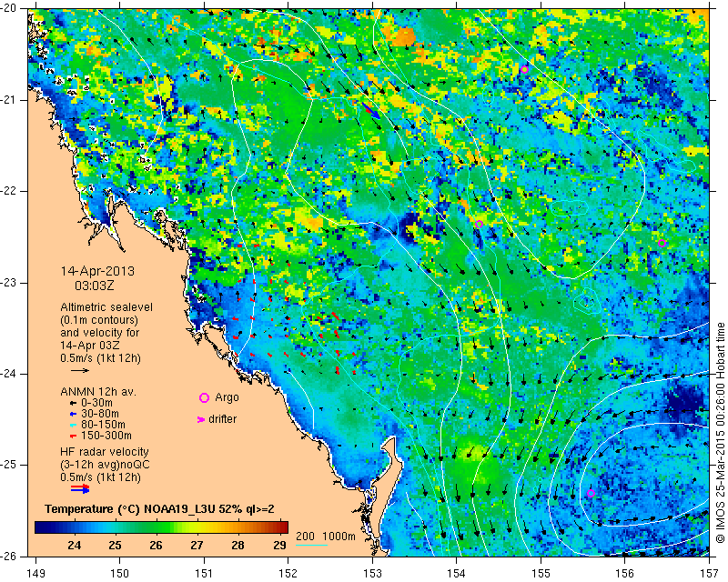Image resolution: width=728 pixels, height=582 pixels.
Task: Click the date label 14-Apr-2013
Action: click(x=97, y=271)
